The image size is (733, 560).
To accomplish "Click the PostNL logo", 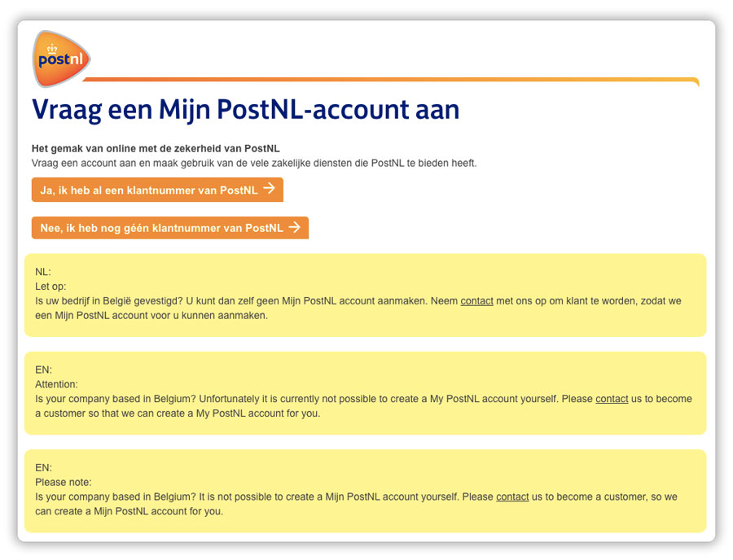I will [x=61, y=59].
